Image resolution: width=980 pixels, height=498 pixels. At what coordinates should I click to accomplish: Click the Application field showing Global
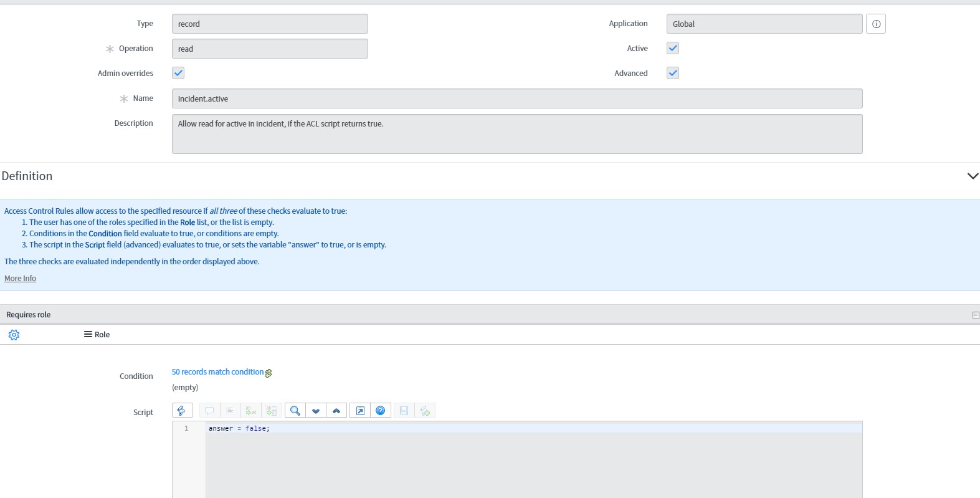pos(764,24)
